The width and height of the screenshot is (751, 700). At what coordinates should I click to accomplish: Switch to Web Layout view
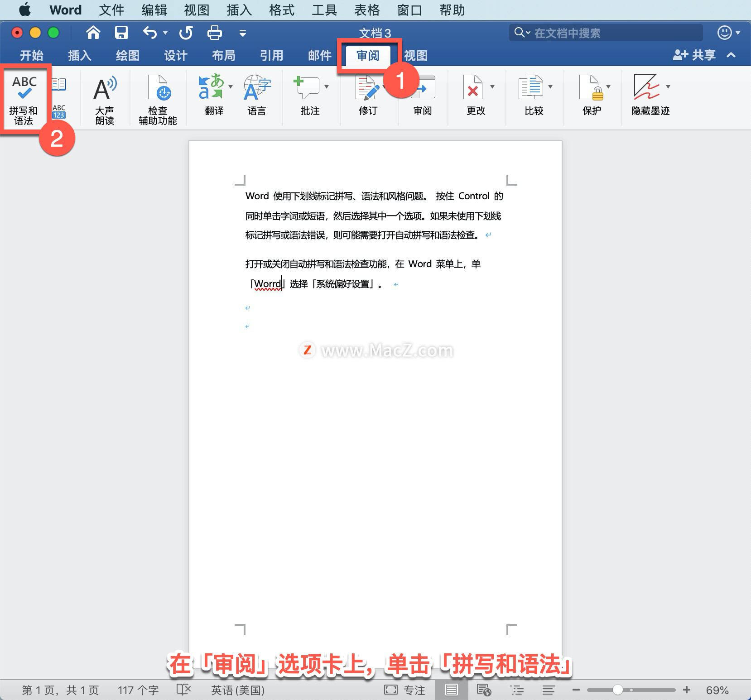(x=484, y=690)
